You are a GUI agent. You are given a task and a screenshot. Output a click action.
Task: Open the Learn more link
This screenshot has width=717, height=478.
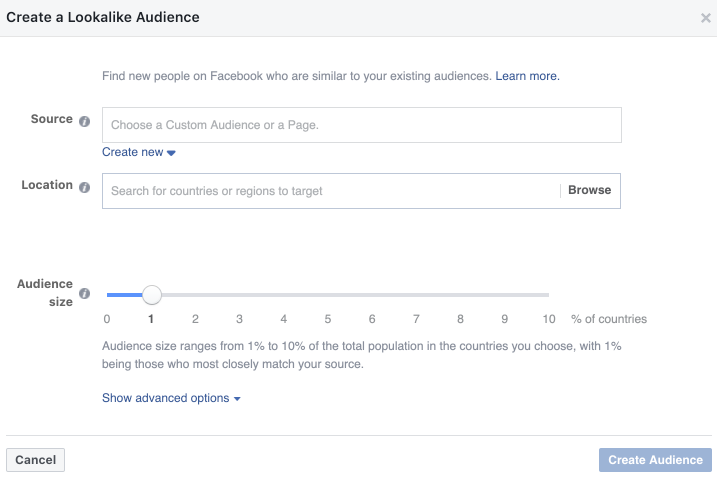pos(527,76)
